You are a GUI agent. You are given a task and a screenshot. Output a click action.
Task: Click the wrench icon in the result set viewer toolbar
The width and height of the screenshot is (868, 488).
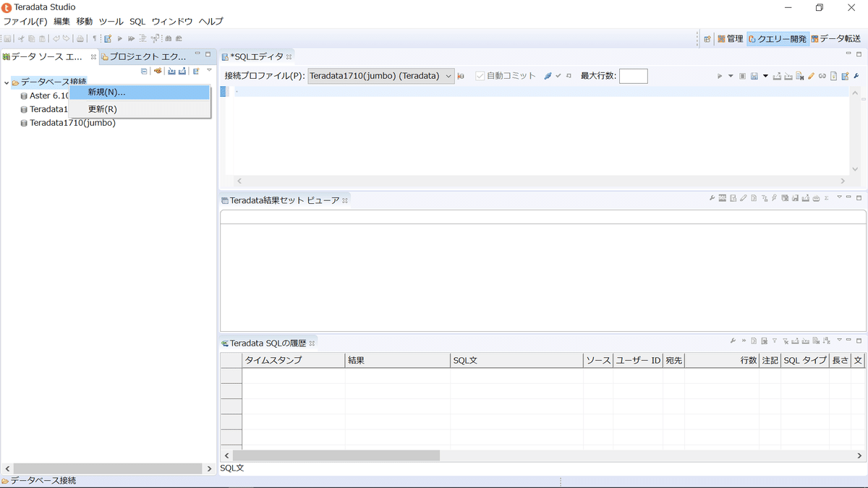pyautogui.click(x=712, y=198)
